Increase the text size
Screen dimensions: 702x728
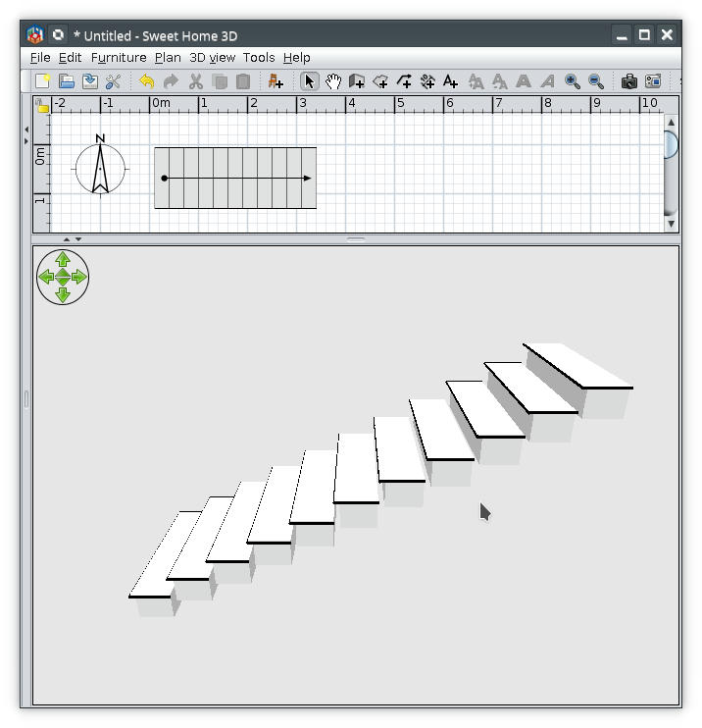(x=476, y=81)
